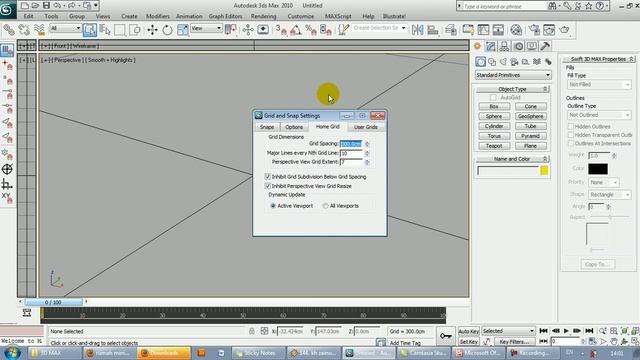Image resolution: width=640 pixels, height=360 pixels.
Task: Click the Mirror tool icon
Action: pyautogui.click(x=417, y=30)
